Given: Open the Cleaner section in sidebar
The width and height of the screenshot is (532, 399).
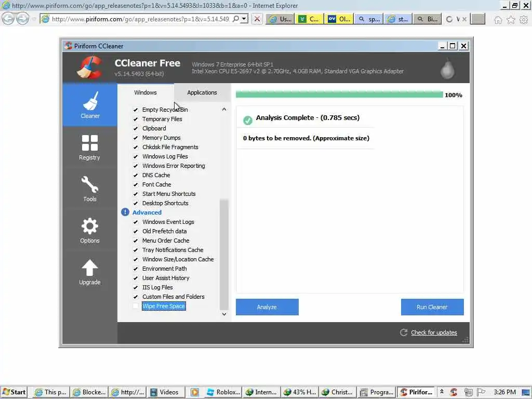Looking at the screenshot, I should click(x=90, y=105).
